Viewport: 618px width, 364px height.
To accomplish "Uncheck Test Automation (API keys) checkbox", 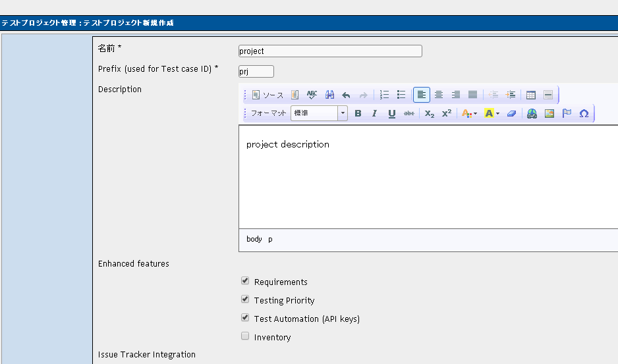I will 245,317.
